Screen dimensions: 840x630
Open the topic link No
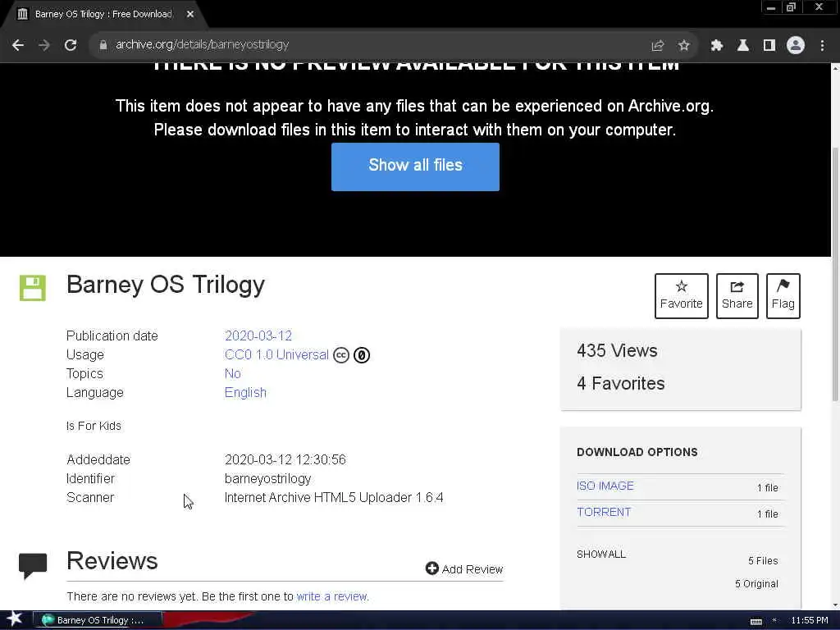pyautogui.click(x=232, y=374)
